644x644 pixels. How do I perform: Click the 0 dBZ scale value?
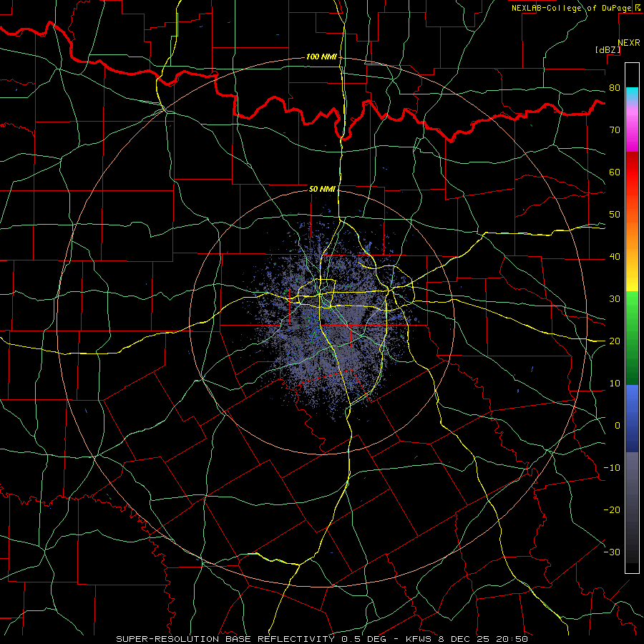click(x=618, y=426)
